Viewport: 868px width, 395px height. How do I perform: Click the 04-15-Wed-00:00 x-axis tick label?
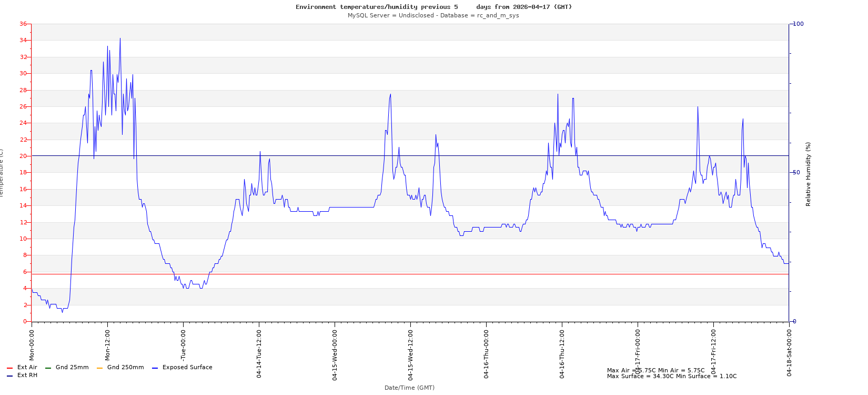click(x=335, y=354)
